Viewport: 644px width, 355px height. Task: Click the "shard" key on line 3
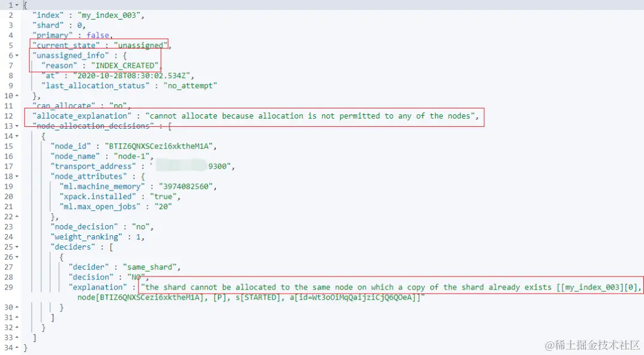(48, 25)
